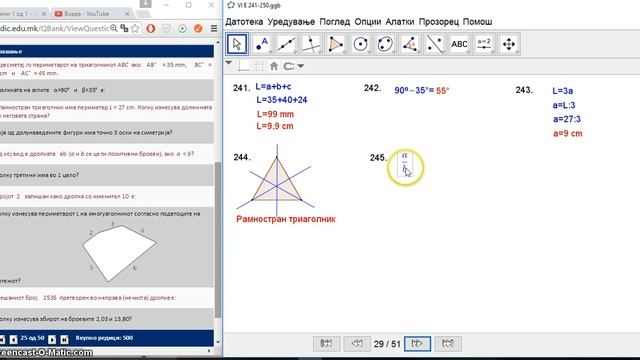Click the question about 3 оски на симетрија
640x360 pixels.
106,133
